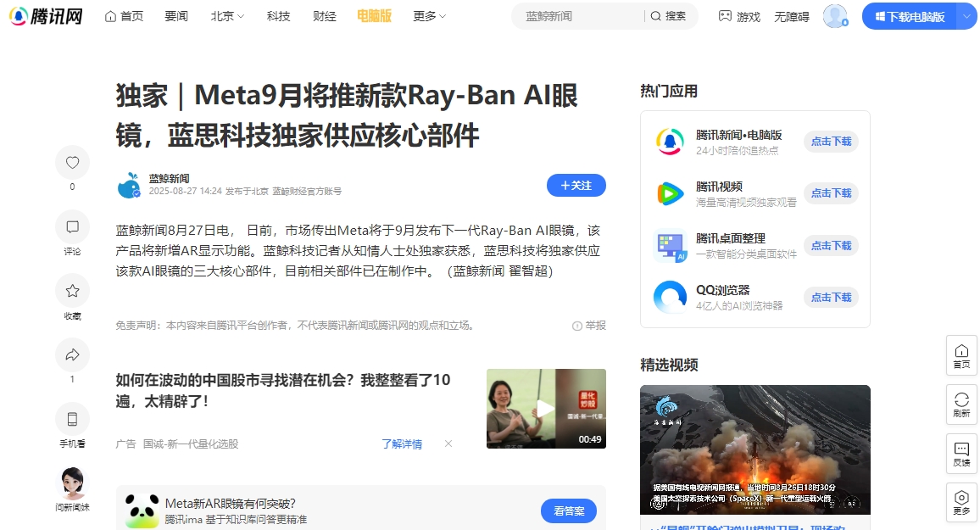Click 了解详情 on the ad
This screenshot has height=530, width=980.
[x=402, y=444]
